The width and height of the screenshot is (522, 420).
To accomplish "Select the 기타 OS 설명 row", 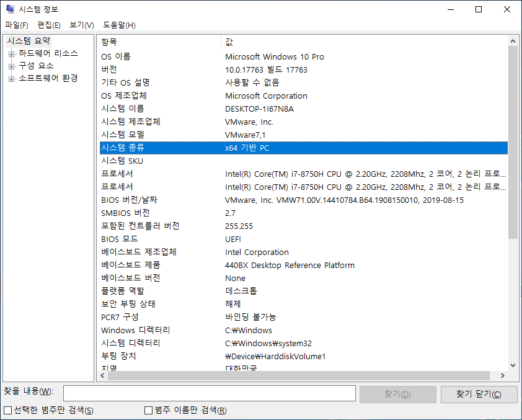I will 304,83.
